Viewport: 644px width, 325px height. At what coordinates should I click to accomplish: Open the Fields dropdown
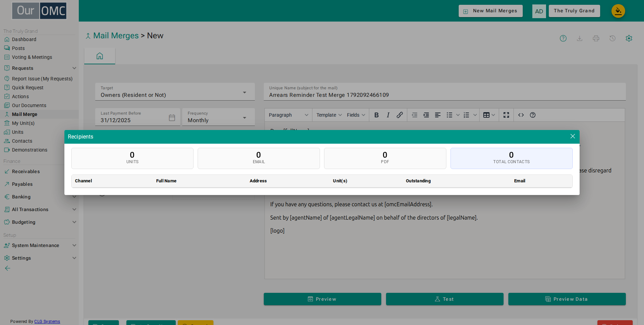click(356, 115)
